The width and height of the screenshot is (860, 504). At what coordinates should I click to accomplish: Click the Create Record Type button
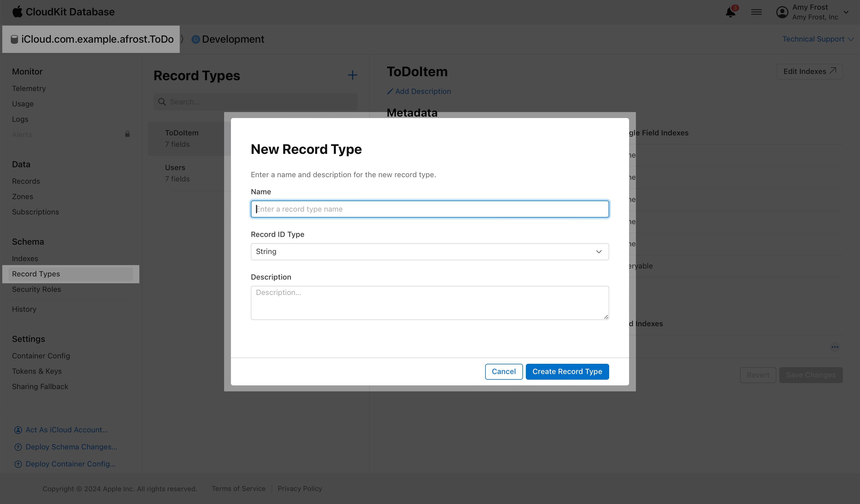point(567,371)
